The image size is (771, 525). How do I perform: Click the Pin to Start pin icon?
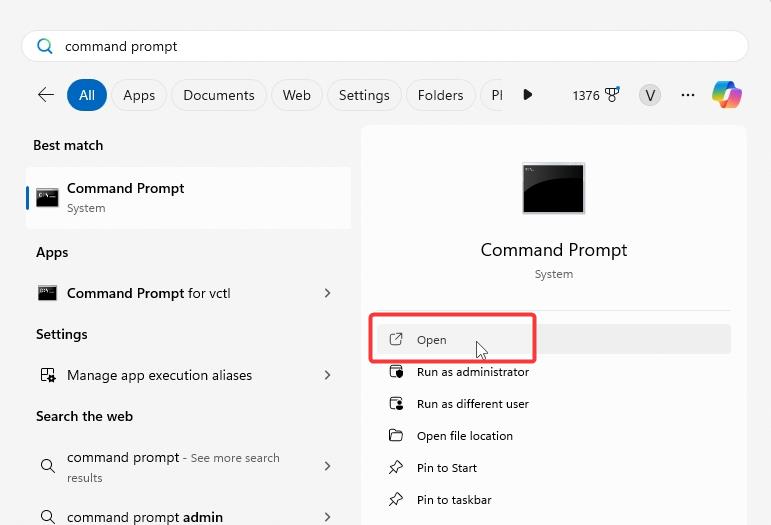click(396, 467)
